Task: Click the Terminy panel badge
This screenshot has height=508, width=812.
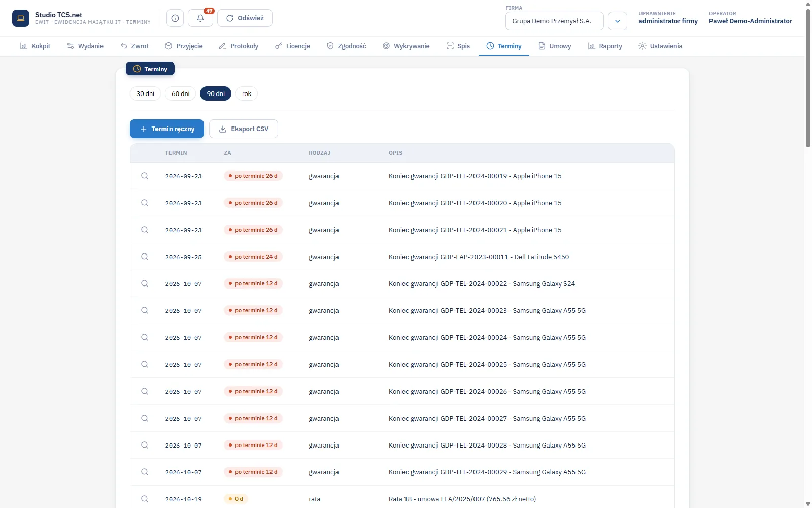Action: click(x=150, y=69)
